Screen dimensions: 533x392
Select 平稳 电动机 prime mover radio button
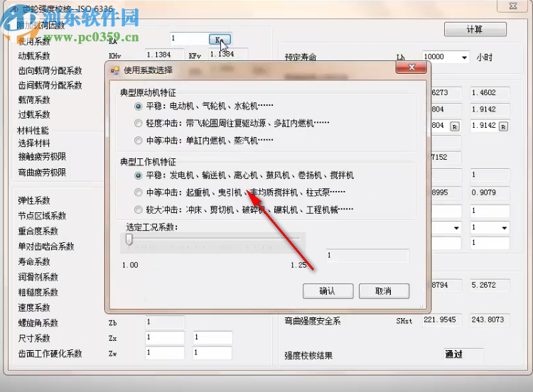click(138, 107)
